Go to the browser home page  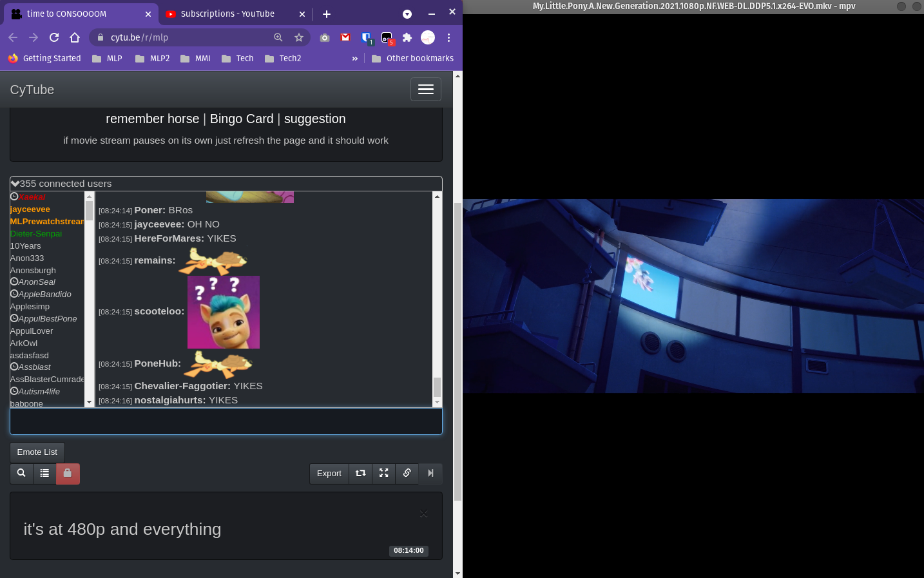click(75, 37)
